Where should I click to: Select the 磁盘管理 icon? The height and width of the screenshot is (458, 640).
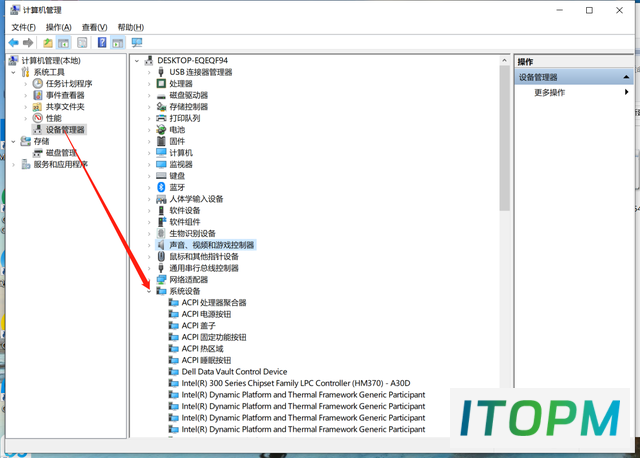[38, 153]
